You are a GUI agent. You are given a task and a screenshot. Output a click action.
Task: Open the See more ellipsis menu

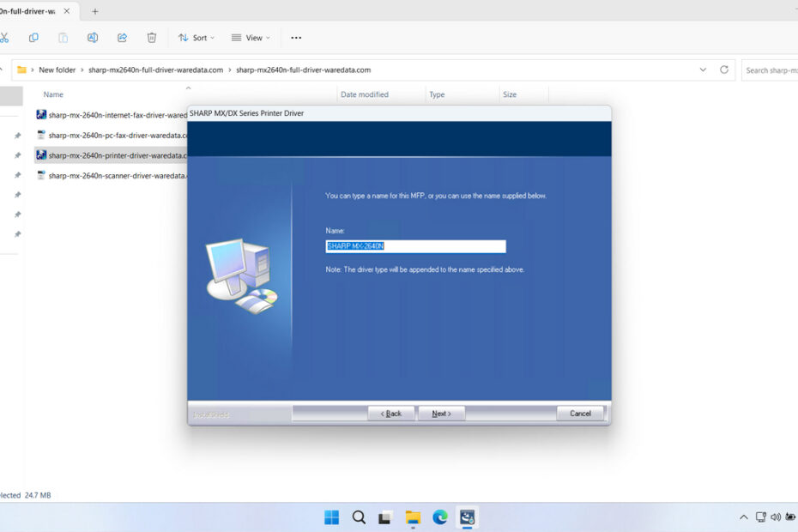[296, 38]
